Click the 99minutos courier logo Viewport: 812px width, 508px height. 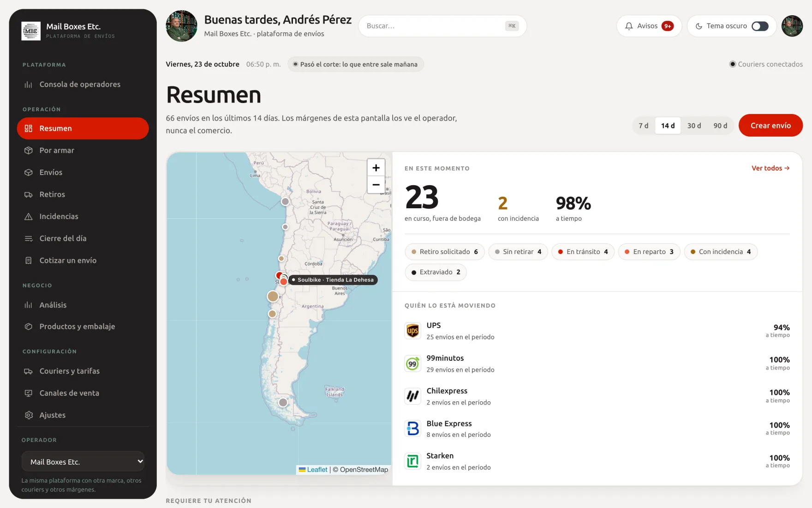[x=412, y=363]
